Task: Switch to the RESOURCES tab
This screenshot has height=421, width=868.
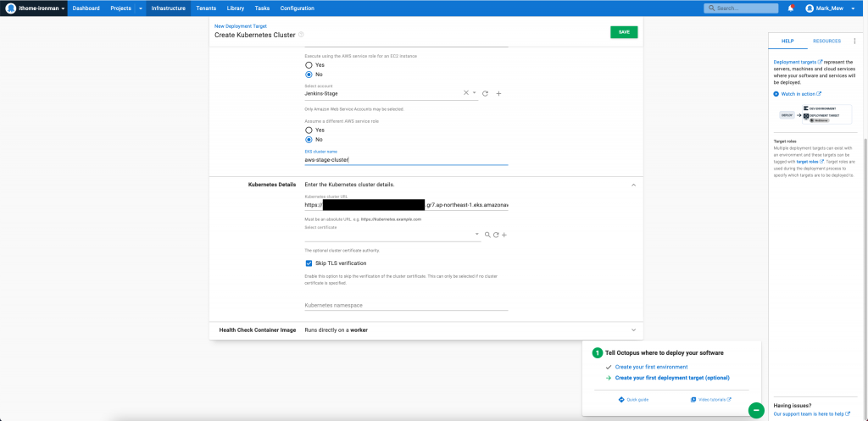Action: 826,41
